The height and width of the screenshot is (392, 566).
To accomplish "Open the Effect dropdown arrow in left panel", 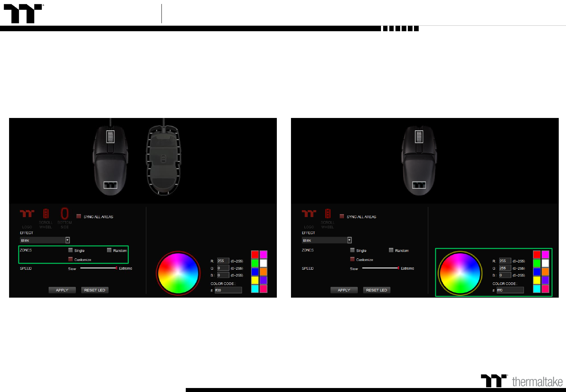I will (67, 240).
